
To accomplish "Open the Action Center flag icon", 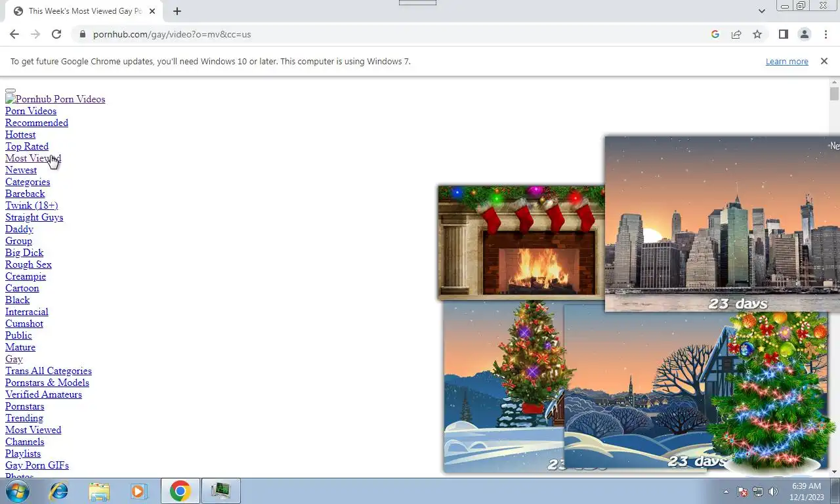I will point(742,492).
